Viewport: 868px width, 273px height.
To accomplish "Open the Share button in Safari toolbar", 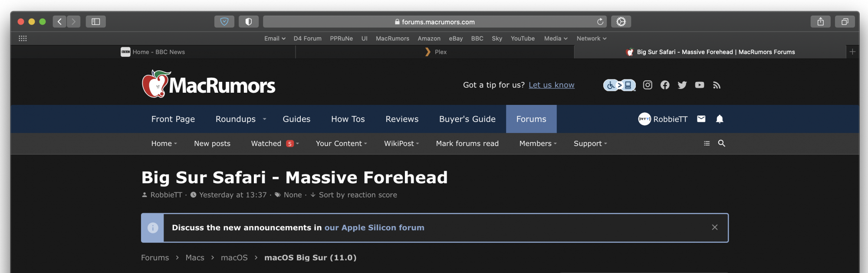I will click(821, 22).
